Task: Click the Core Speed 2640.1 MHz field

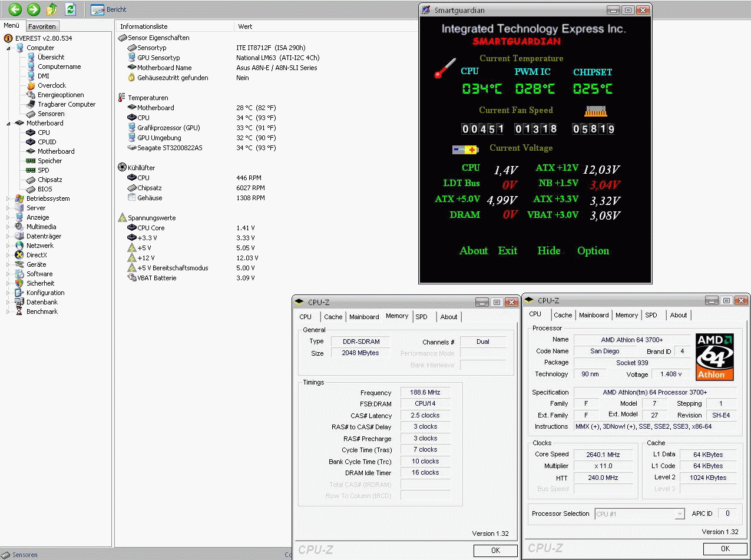Action: [x=604, y=455]
